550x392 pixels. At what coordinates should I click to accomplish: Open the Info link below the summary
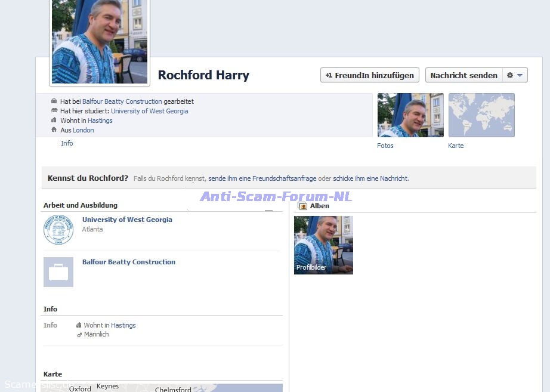point(67,143)
